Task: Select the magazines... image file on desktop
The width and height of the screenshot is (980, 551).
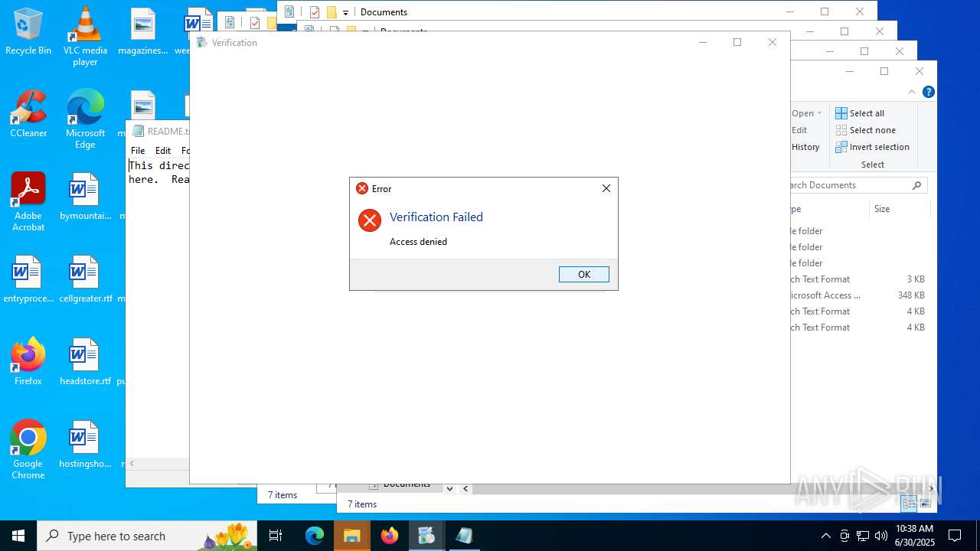Action: pyautogui.click(x=143, y=32)
